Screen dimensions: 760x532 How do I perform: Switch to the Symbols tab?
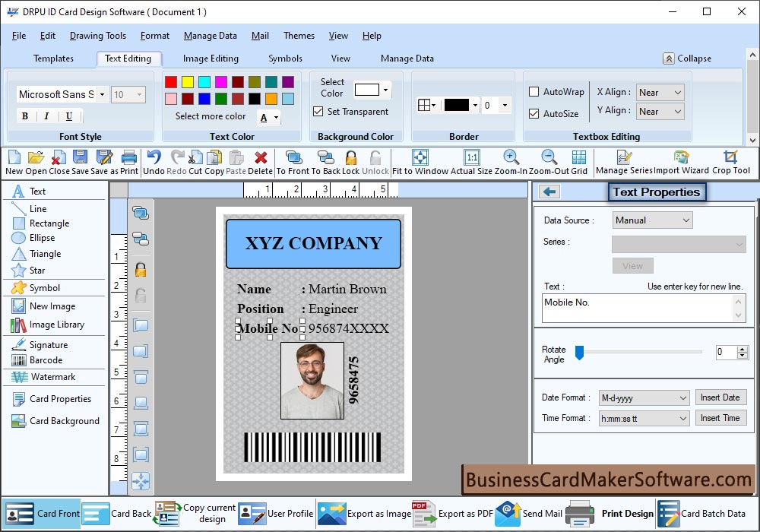pyautogui.click(x=286, y=59)
